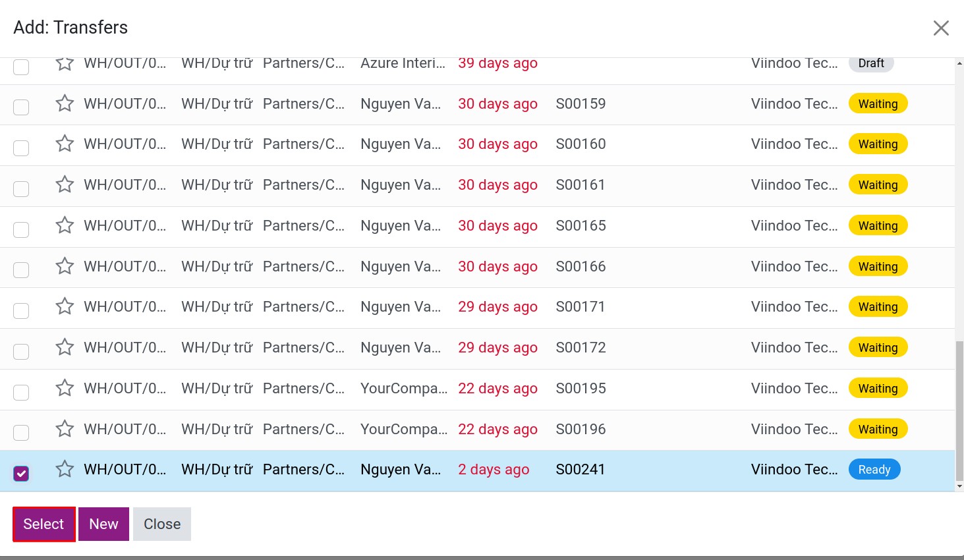Click the Waiting badge for S00165
Image resolution: width=964 pixels, height=560 pixels.
878,225
